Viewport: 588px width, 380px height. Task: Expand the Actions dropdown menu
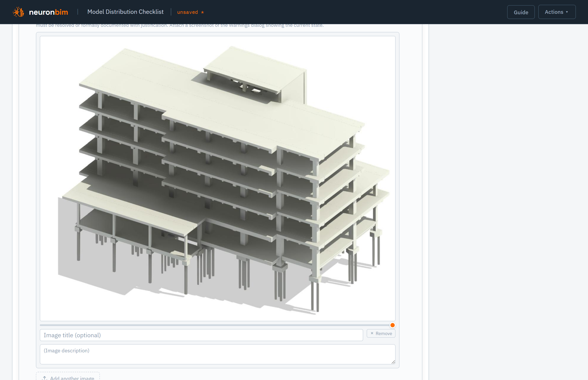point(557,12)
